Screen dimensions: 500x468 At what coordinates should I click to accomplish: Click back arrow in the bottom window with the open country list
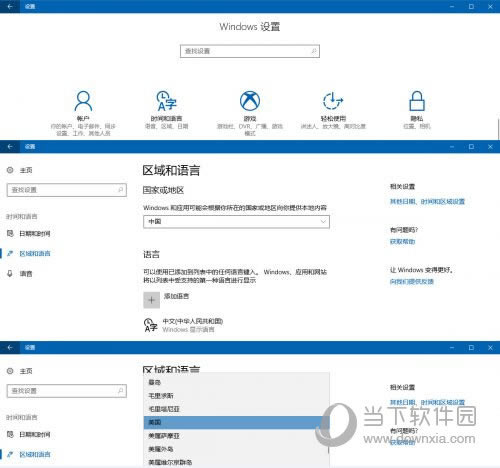click(x=10, y=347)
